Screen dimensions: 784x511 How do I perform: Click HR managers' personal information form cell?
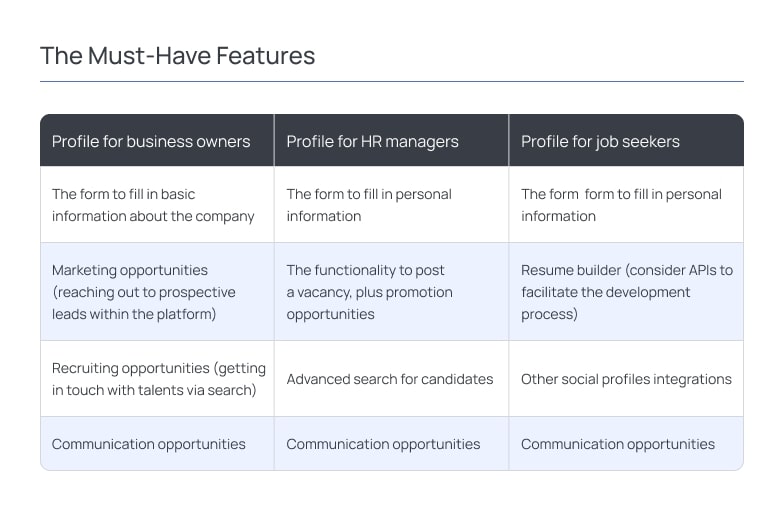[392, 204]
